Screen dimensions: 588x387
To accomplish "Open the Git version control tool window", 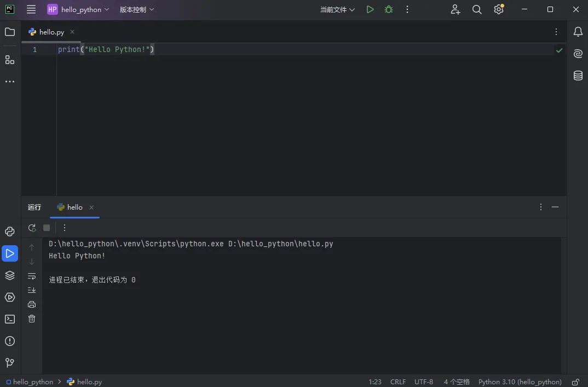I will point(10,362).
